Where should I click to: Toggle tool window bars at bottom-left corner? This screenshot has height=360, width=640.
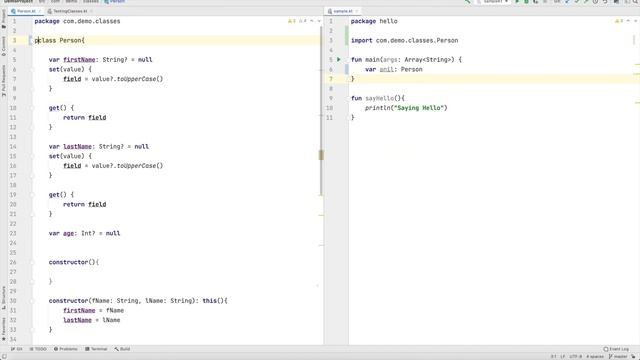(4, 357)
